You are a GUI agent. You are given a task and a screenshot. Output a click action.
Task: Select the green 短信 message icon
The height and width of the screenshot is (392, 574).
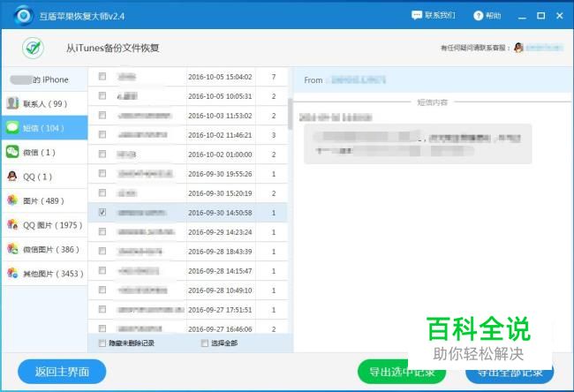12,128
